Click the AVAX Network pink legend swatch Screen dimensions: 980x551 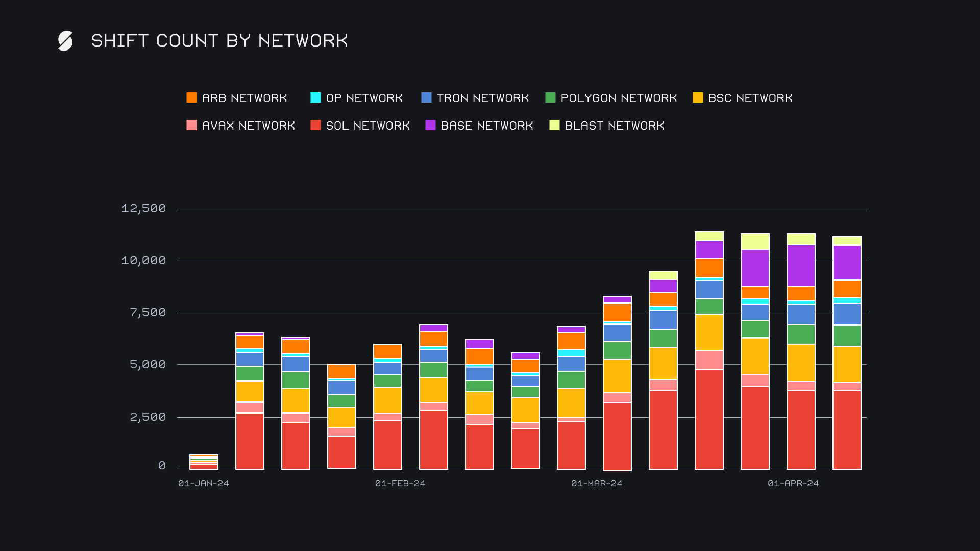pos(191,125)
